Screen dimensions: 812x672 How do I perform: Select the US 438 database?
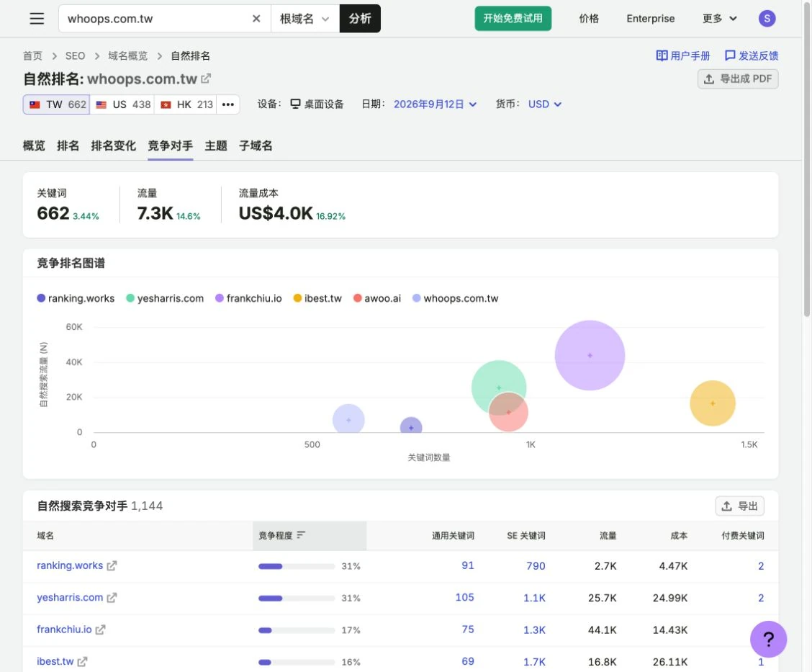coord(122,104)
